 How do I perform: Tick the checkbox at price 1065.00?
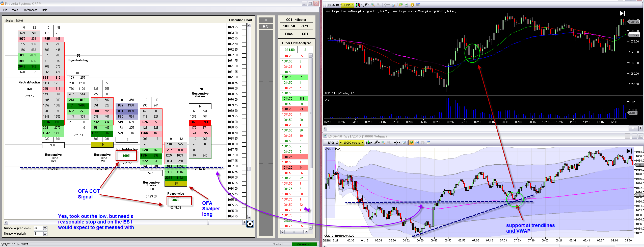click(x=244, y=211)
